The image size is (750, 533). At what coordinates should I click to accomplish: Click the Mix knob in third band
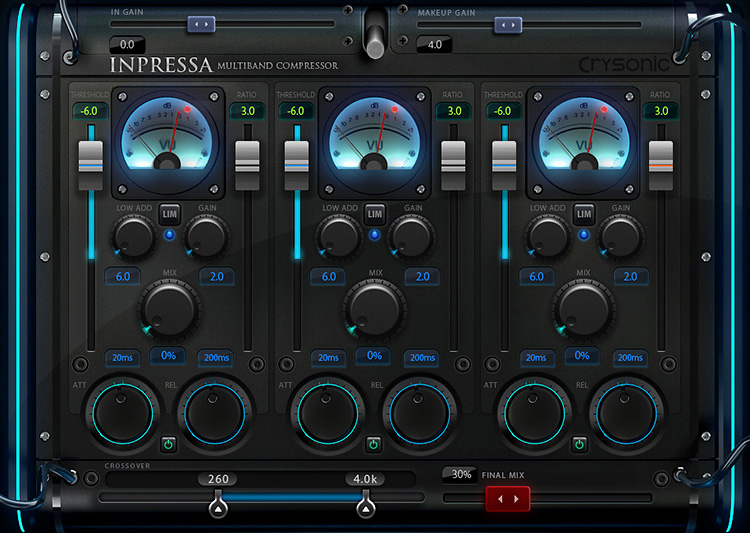(x=583, y=309)
